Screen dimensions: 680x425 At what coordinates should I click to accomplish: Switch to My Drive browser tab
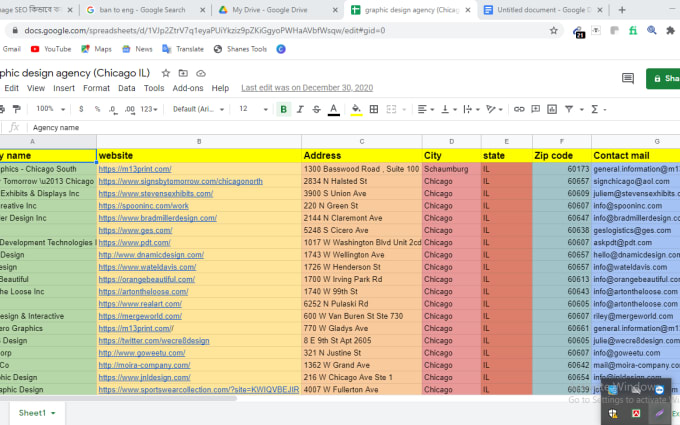tap(278, 10)
